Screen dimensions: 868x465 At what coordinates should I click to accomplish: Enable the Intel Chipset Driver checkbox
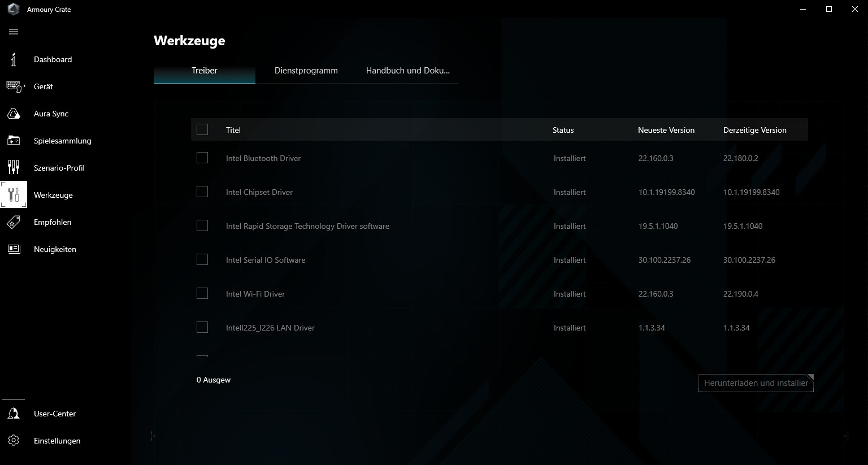tap(202, 192)
